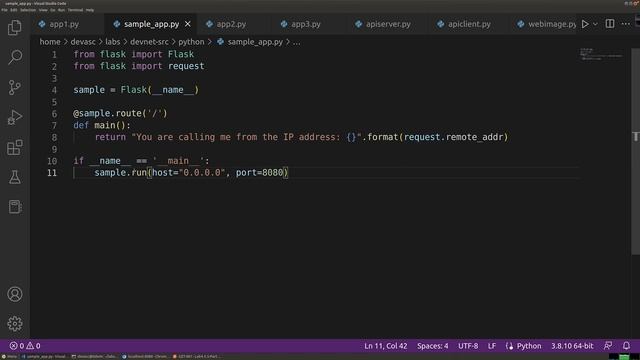Click the Python icon on the apiserver.py tab
This screenshot has height=360, width=640.
(358, 24)
